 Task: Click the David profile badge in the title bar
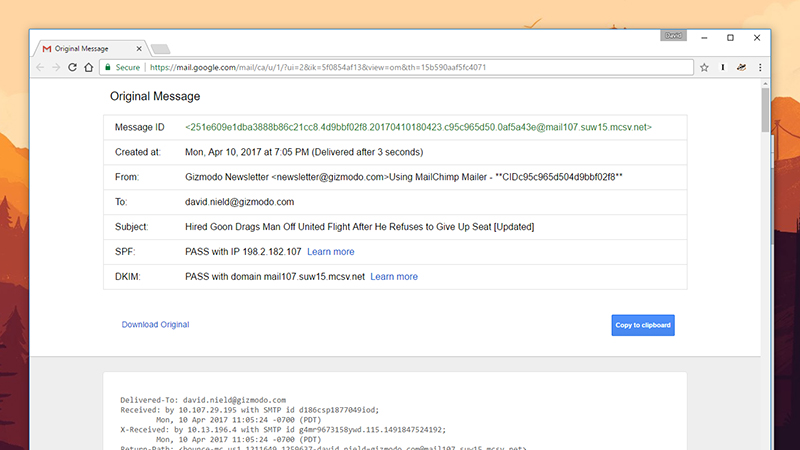(673, 35)
